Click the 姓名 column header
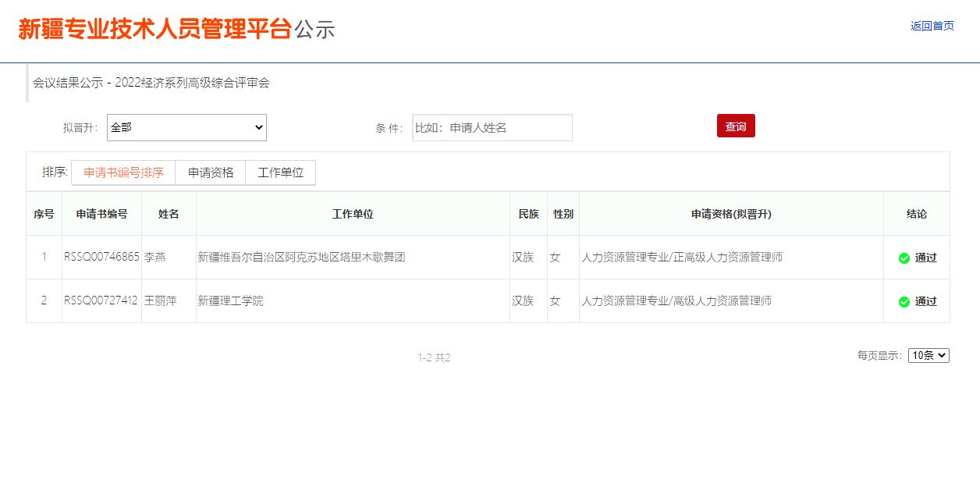Image resolution: width=980 pixels, height=487 pixels. [x=169, y=214]
